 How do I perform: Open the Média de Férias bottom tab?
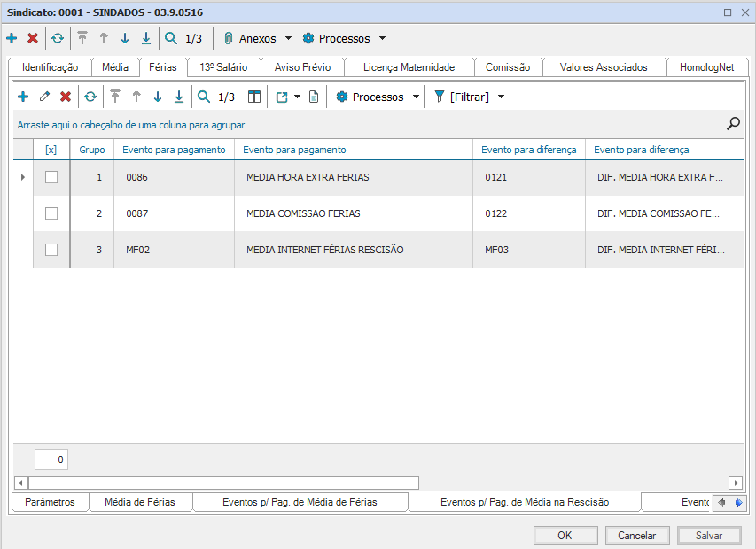(140, 502)
